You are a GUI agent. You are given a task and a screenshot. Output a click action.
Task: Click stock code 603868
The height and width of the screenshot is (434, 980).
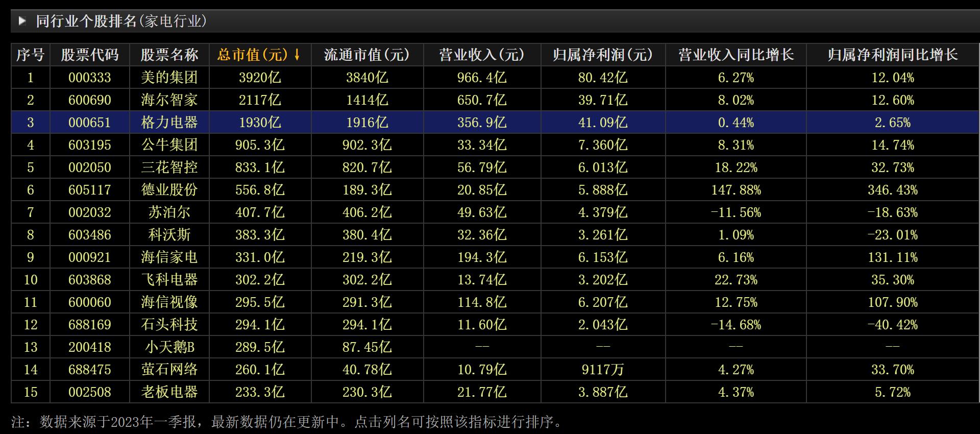click(x=90, y=280)
